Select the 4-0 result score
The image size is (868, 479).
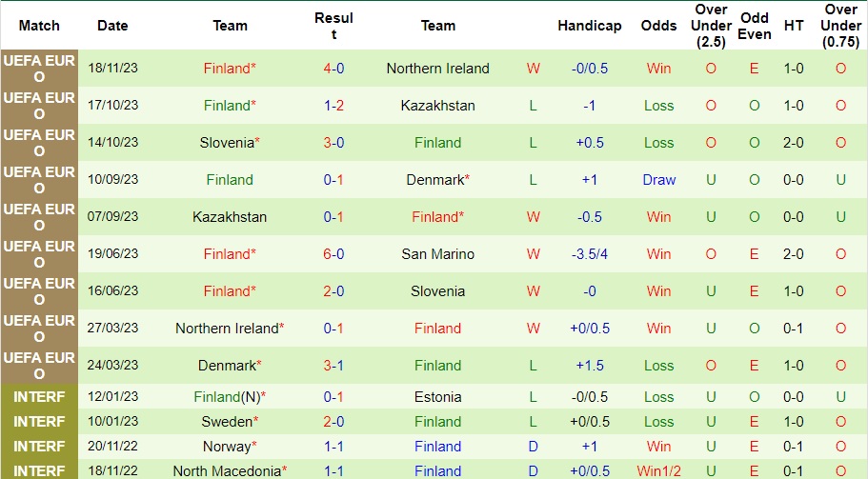pyautogui.click(x=333, y=69)
